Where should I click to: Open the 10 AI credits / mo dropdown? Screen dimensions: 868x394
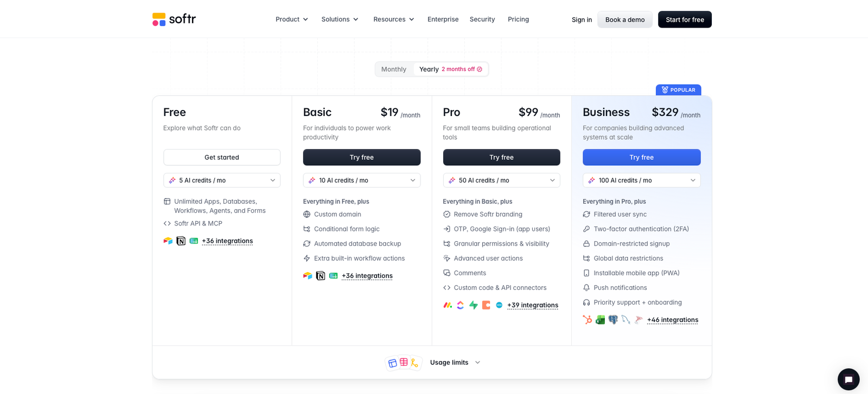[x=362, y=180]
